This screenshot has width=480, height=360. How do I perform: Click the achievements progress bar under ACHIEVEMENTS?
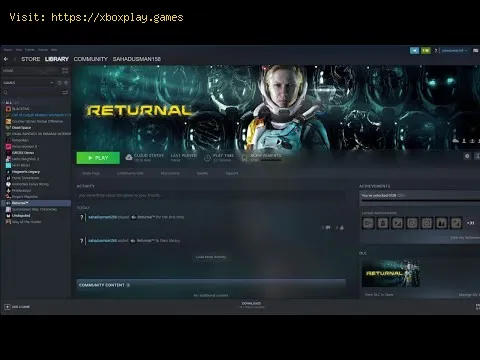pos(420,201)
